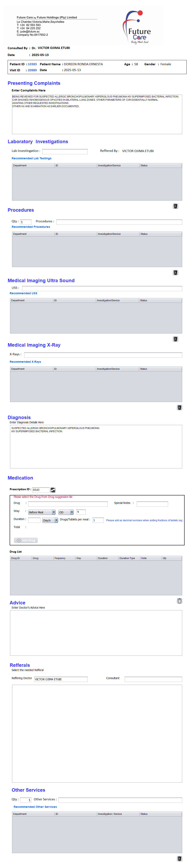Viewport: 187px width, 868px height.
Task: Click inside the Doctor's Advice text area
Action: tap(96, 632)
